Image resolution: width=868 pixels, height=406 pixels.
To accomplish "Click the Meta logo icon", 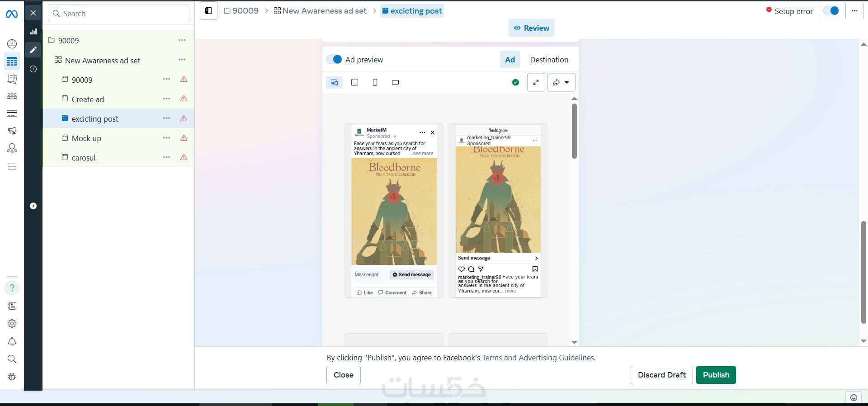I will (12, 14).
